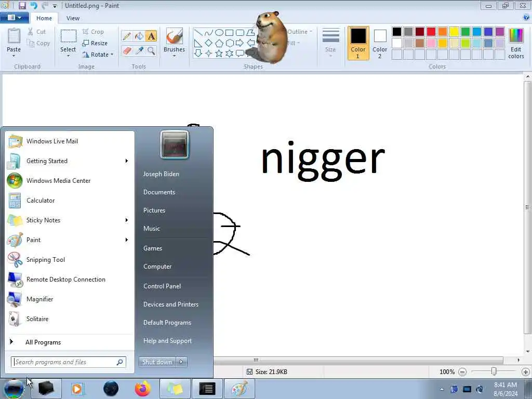This screenshot has width=532, height=399.
Task: Choose the Six-point star shape
Action: (x=229, y=54)
